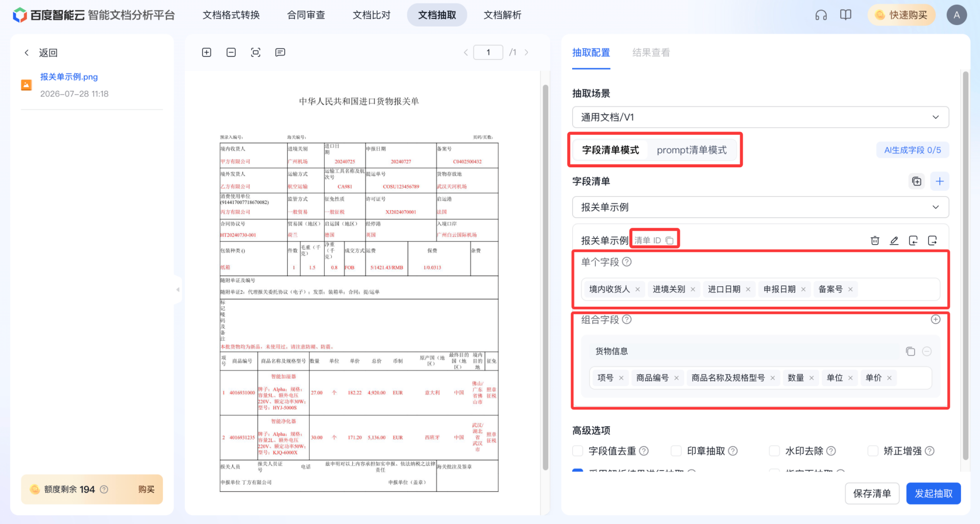Viewport: 980px width, 524px height.
Task: Remove 单价 field tag
Action: 889,378
